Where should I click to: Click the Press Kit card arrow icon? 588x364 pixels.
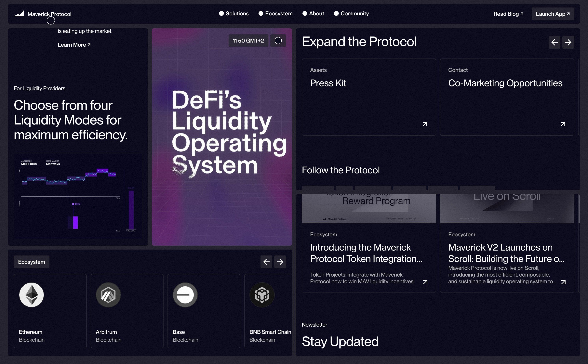coord(425,124)
